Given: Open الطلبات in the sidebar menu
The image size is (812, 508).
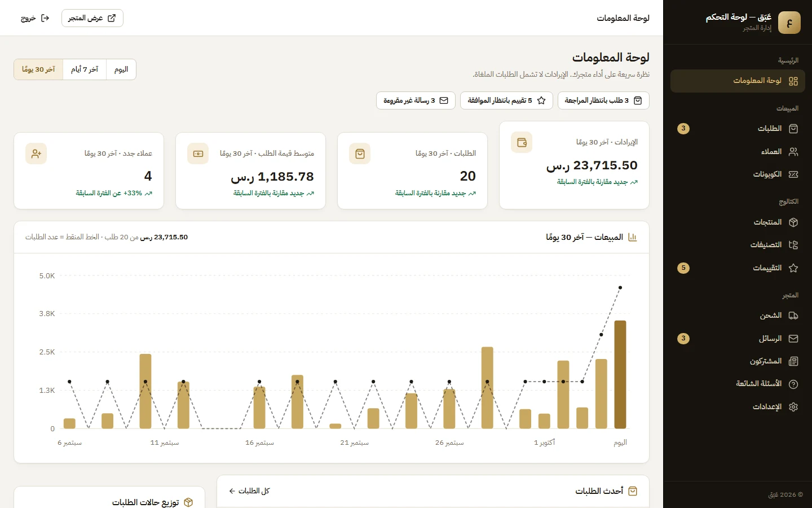Looking at the screenshot, I should coord(738,129).
